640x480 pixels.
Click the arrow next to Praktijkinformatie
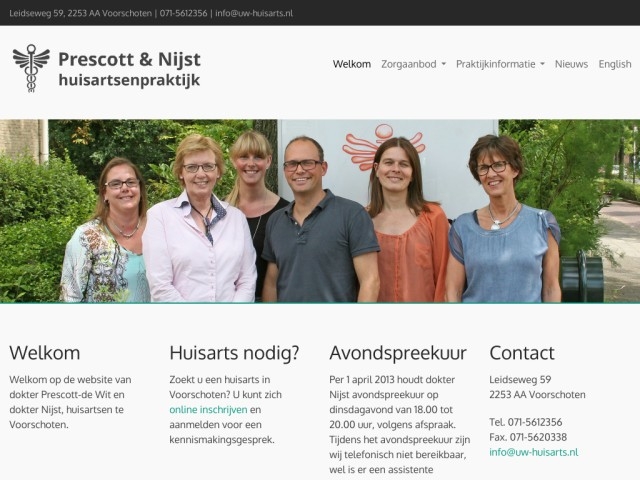coord(542,64)
